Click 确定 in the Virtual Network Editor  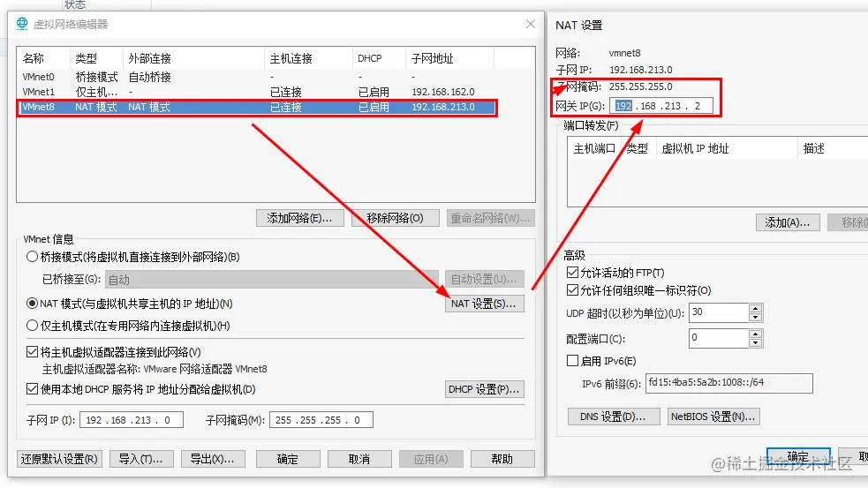point(288,459)
